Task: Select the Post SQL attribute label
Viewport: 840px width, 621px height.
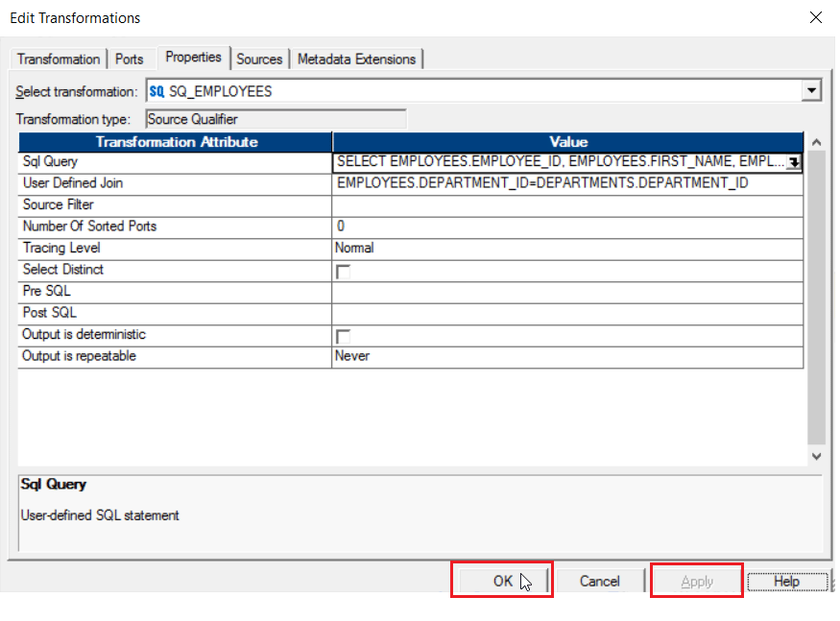Action: [x=49, y=312]
